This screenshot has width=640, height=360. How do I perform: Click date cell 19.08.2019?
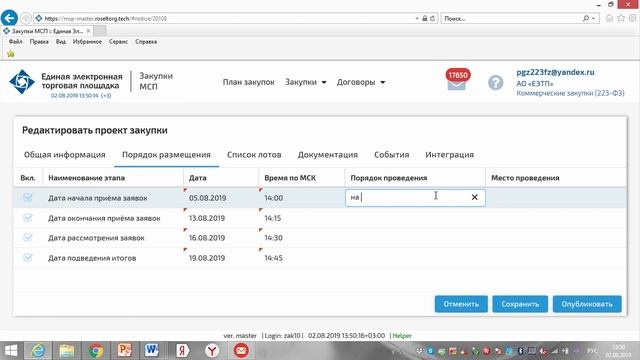pyautogui.click(x=207, y=258)
